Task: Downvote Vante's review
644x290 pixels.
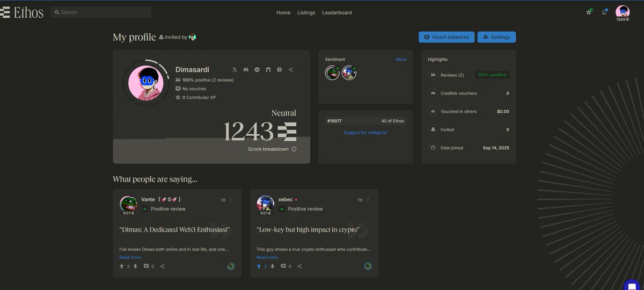Action: [x=135, y=266]
